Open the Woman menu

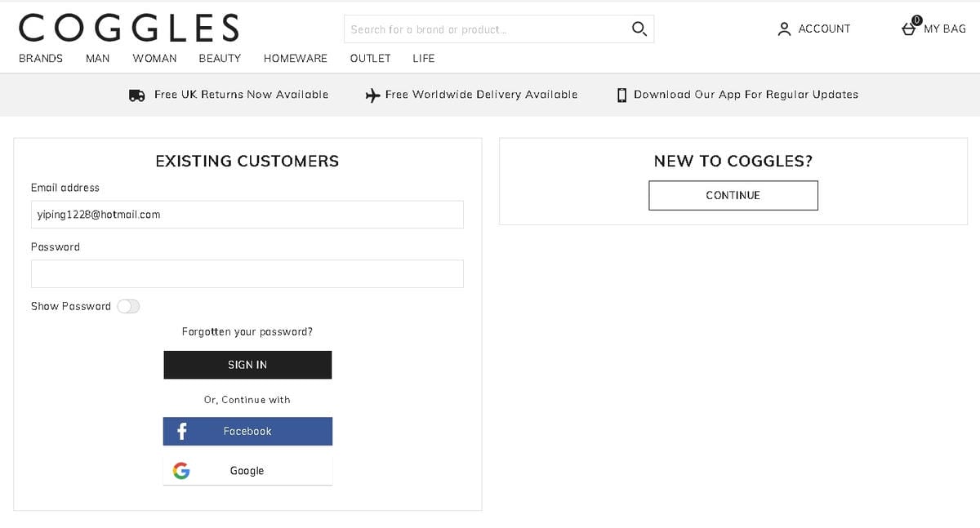[154, 58]
